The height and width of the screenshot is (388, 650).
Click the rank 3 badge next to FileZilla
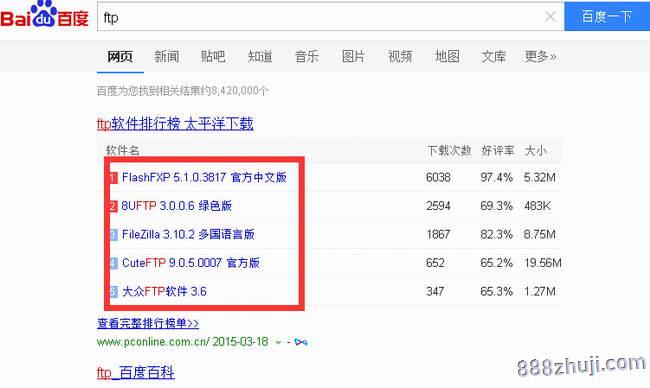113,235
